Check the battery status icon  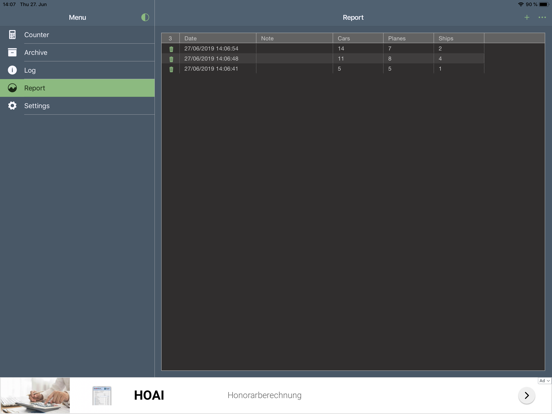[x=544, y=4]
